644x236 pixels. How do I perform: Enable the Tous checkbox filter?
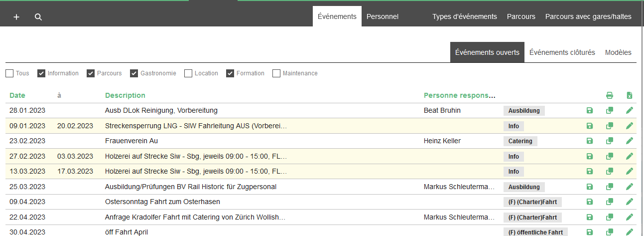coord(9,73)
